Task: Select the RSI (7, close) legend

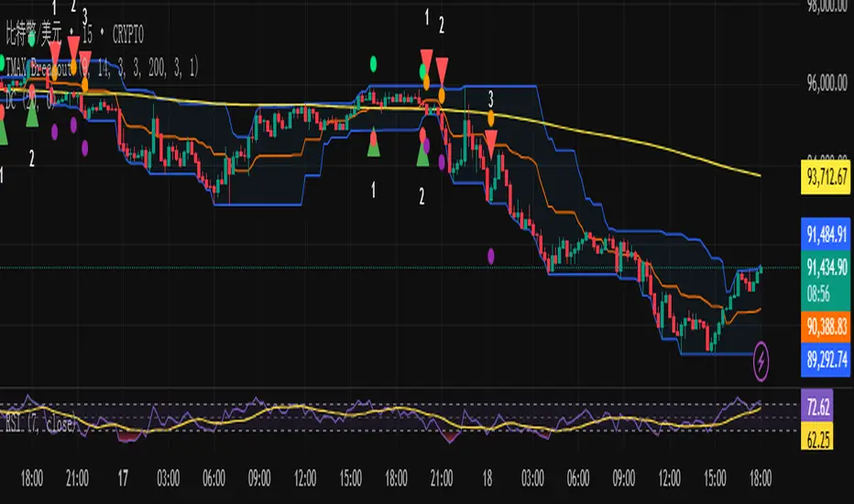Action: pos(41,424)
